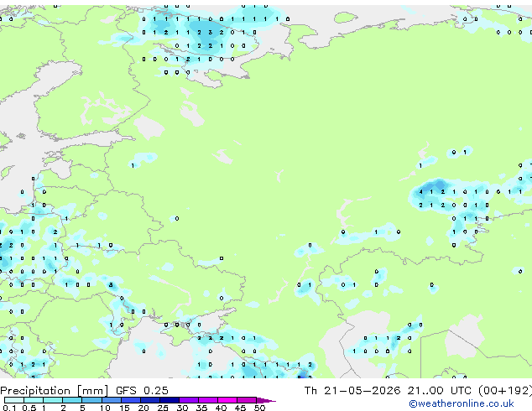The image size is (532, 411).
Task: Pick the 35–40 mm legend swatch
Action: [208, 400]
